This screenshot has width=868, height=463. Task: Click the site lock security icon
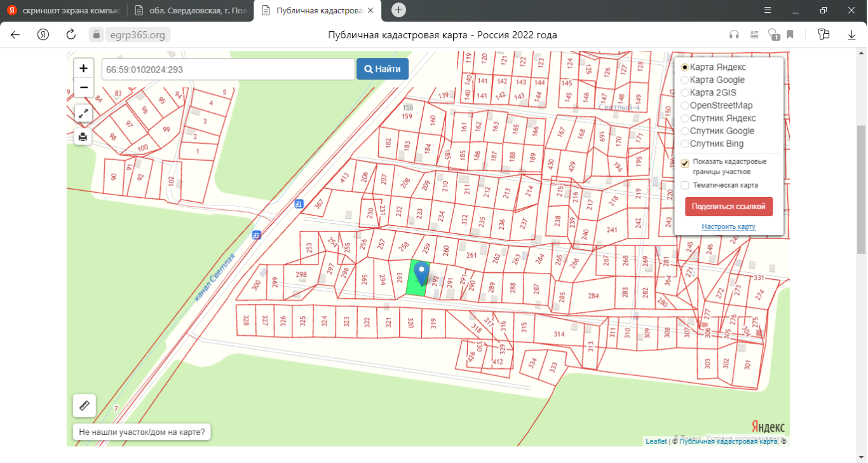(95, 35)
